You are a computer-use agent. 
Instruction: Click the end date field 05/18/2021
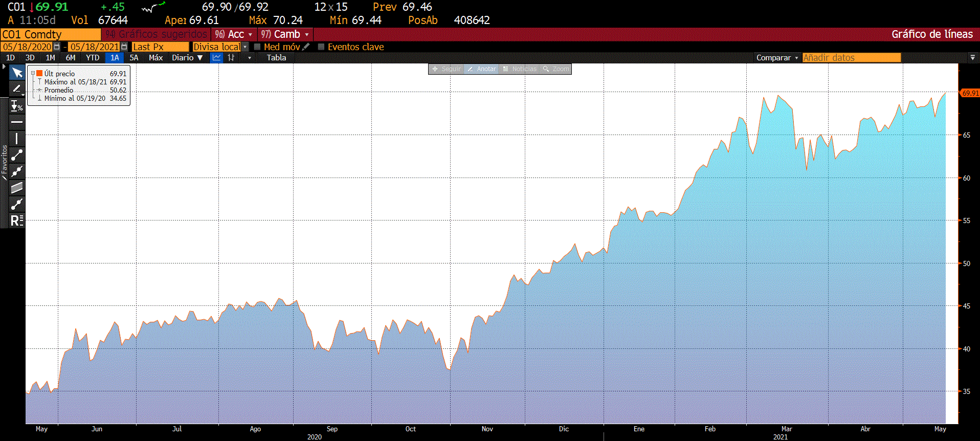(94, 47)
